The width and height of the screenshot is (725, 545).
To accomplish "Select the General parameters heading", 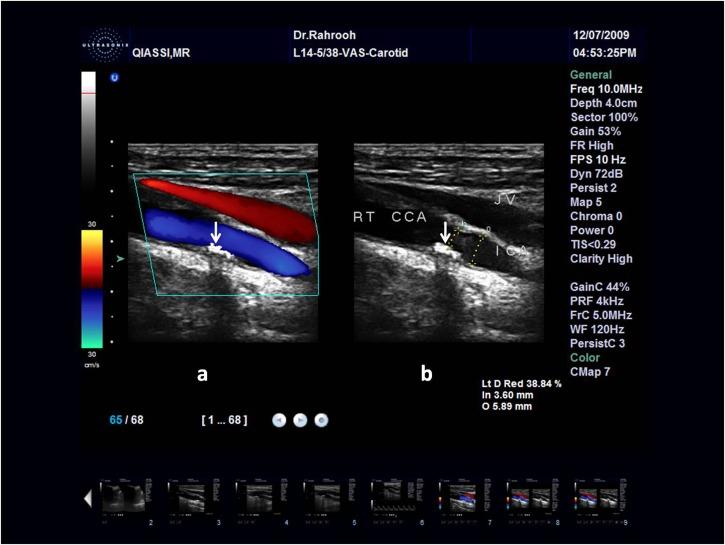I will (x=590, y=75).
